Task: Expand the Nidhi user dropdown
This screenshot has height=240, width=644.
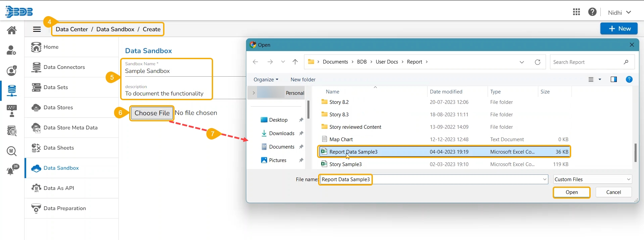Action: click(620, 12)
